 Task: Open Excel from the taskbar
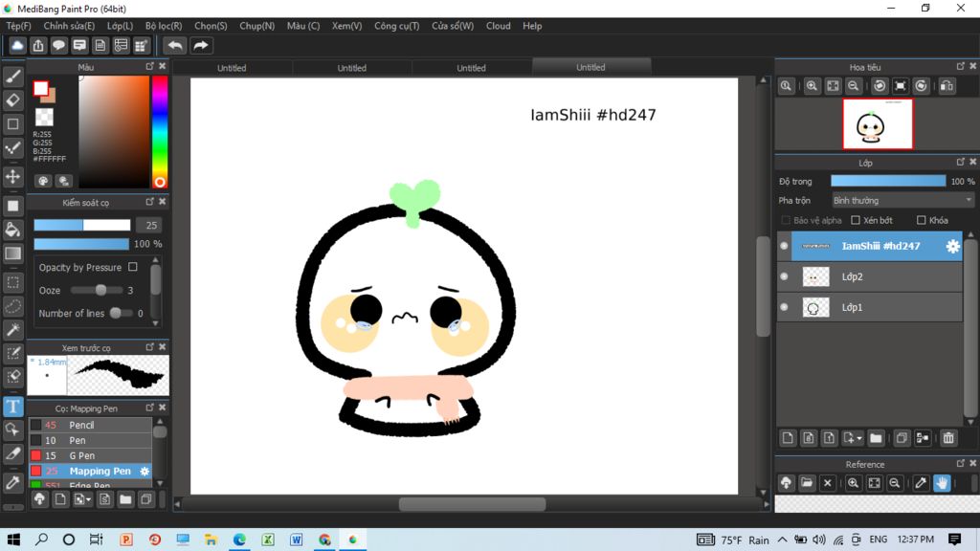click(268, 540)
